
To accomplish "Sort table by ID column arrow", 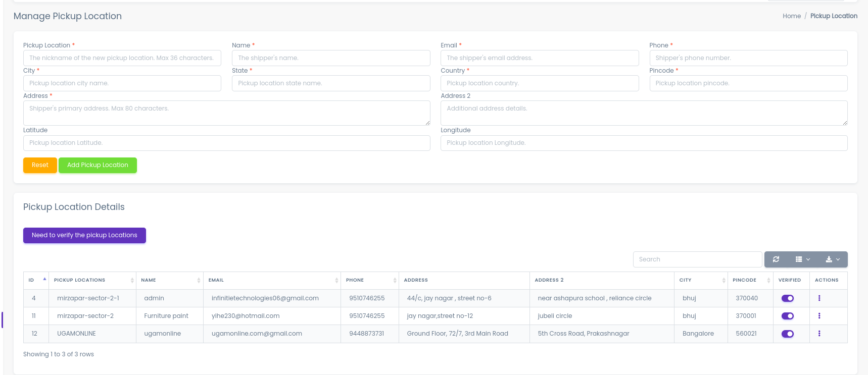I will [44, 280].
